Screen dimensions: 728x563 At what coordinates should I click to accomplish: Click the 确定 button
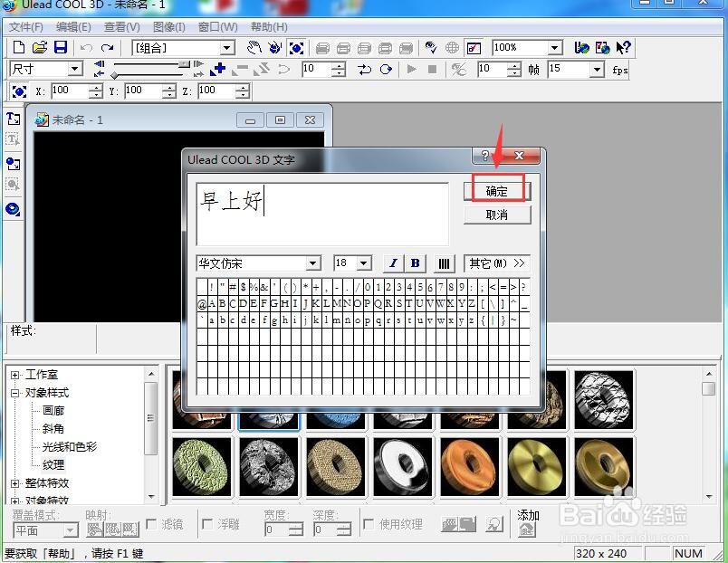tap(497, 191)
